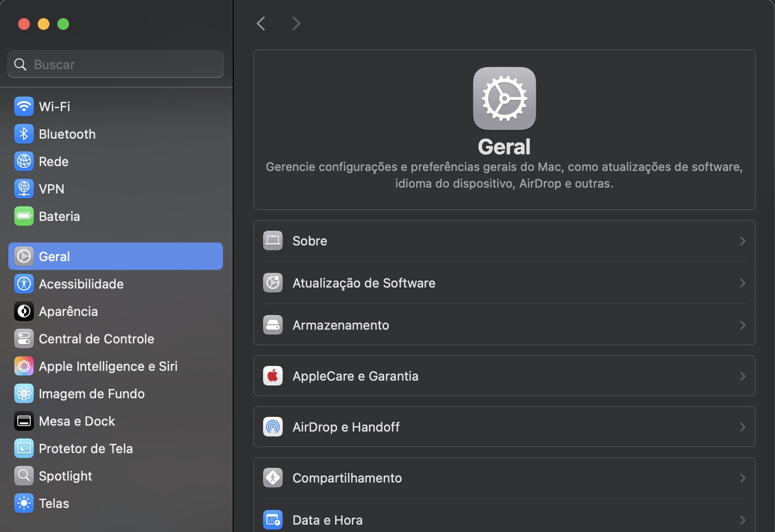This screenshot has width=775, height=532.
Task: Click the magnifier icon in Buscar field
Action: (20, 64)
